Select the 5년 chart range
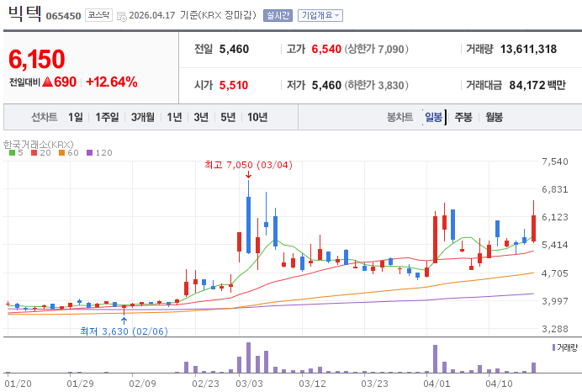The image size is (582, 392). click(228, 117)
